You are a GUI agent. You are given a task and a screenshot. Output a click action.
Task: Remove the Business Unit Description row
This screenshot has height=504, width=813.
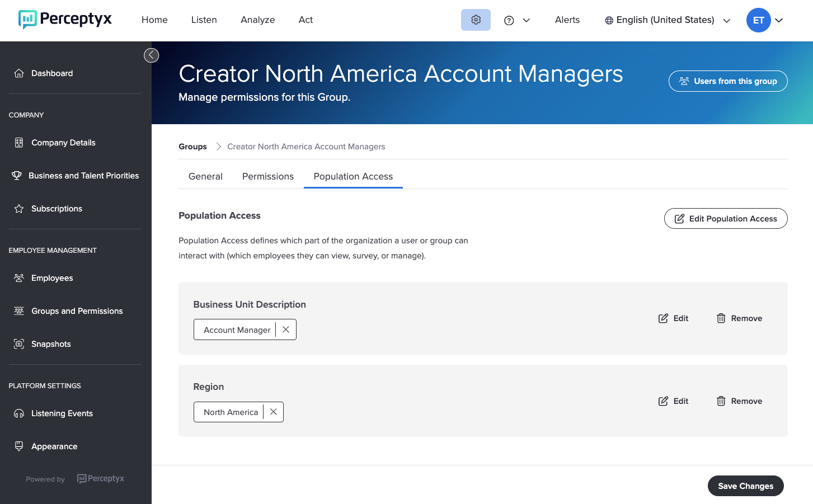(x=739, y=318)
